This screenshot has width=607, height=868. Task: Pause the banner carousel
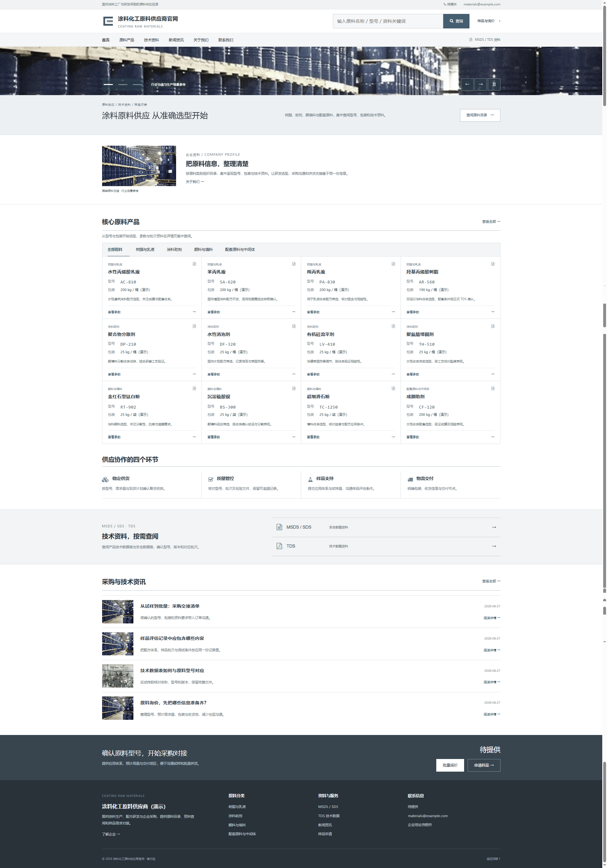(x=494, y=84)
